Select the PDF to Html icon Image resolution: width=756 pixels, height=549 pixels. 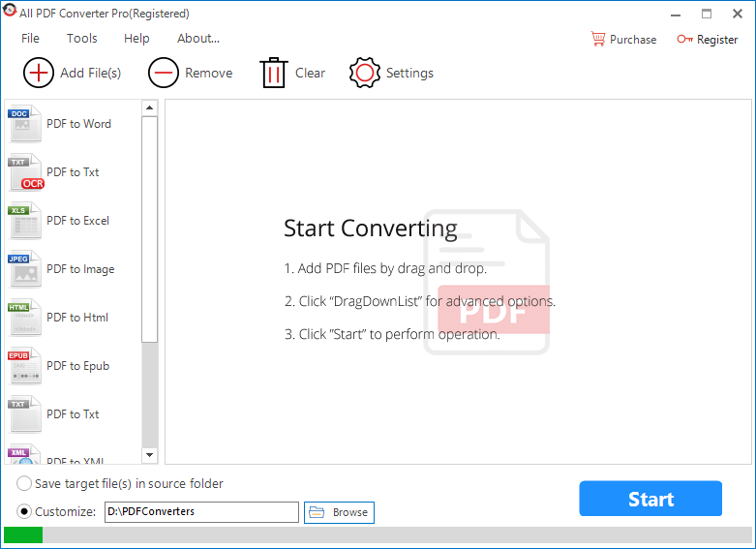pos(24,318)
